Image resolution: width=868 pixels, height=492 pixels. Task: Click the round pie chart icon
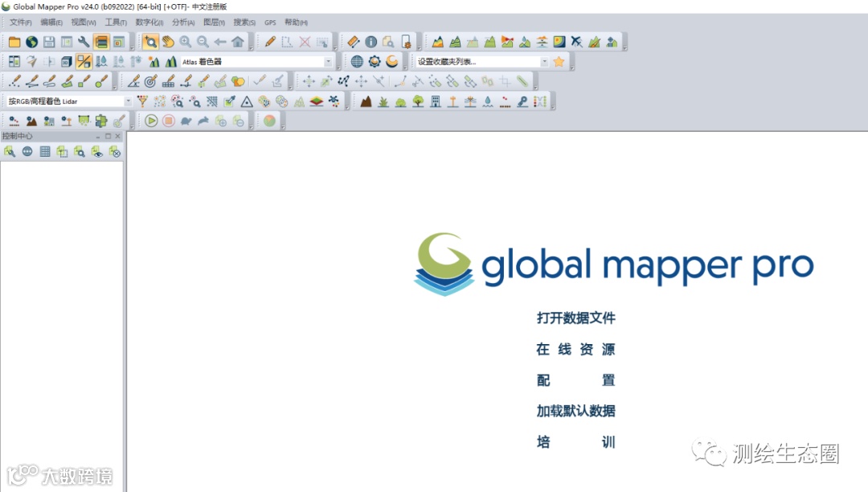269,121
